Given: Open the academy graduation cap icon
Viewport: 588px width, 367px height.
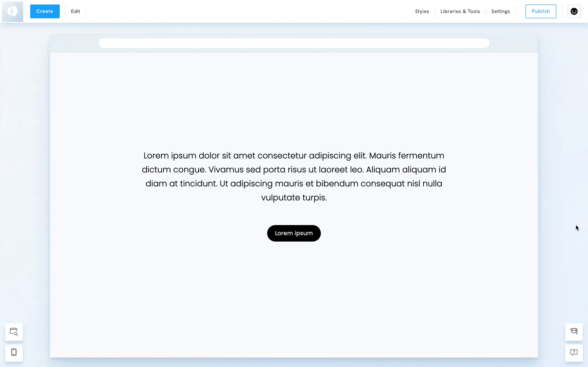Looking at the screenshot, I should (574, 332).
